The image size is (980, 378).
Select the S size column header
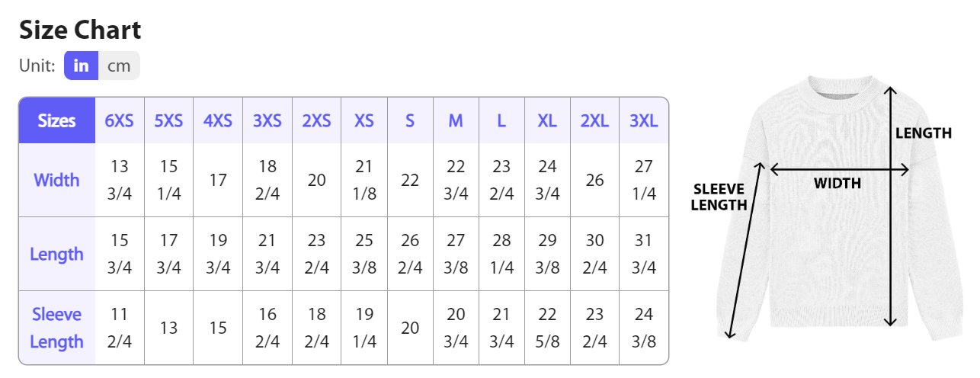tap(410, 120)
